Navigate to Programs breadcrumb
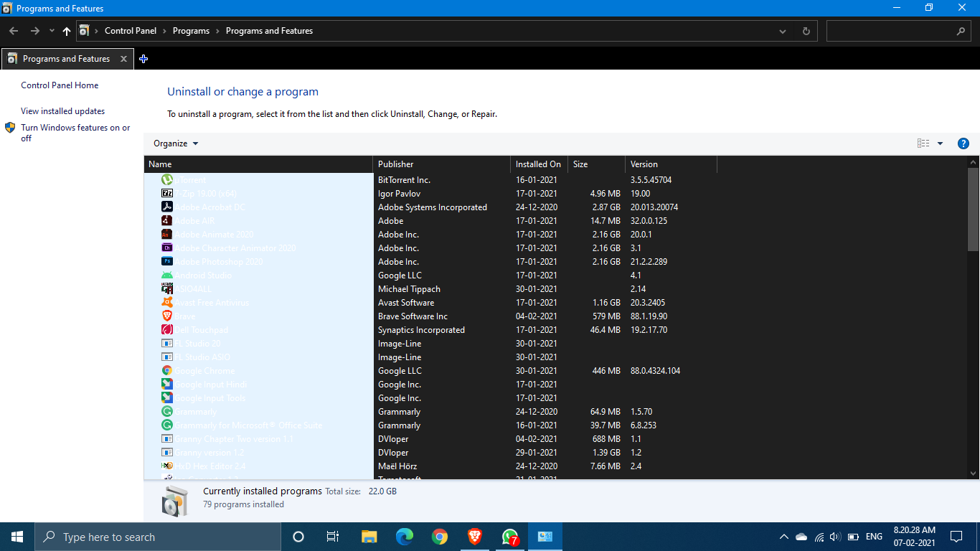This screenshot has width=980, height=551. pyautogui.click(x=191, y=31)
